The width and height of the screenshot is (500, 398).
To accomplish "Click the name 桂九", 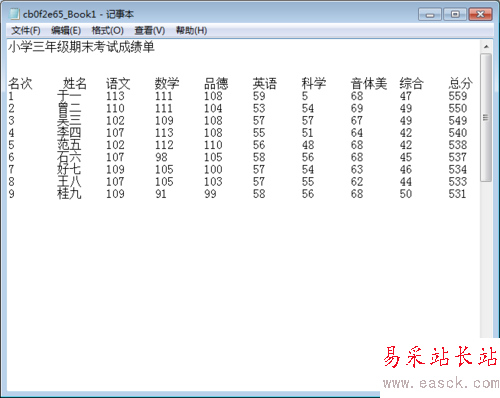I will pyautogui.click(x=69, y=194).
